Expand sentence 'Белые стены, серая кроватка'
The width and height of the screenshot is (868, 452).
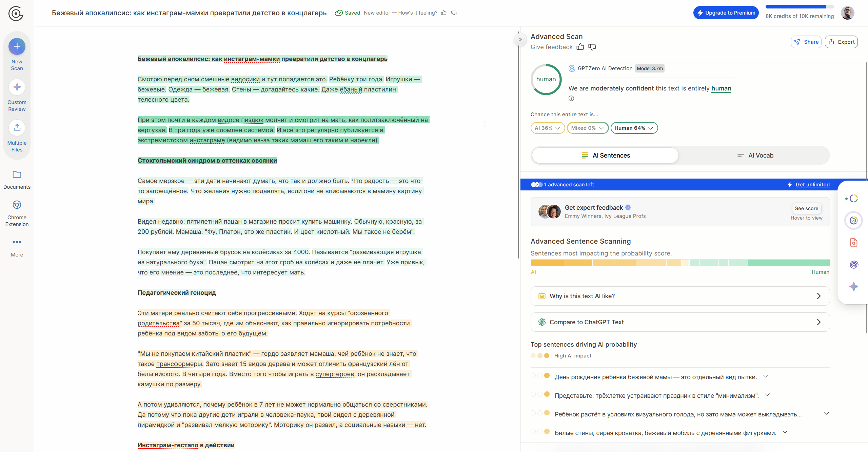pos(785,432)
